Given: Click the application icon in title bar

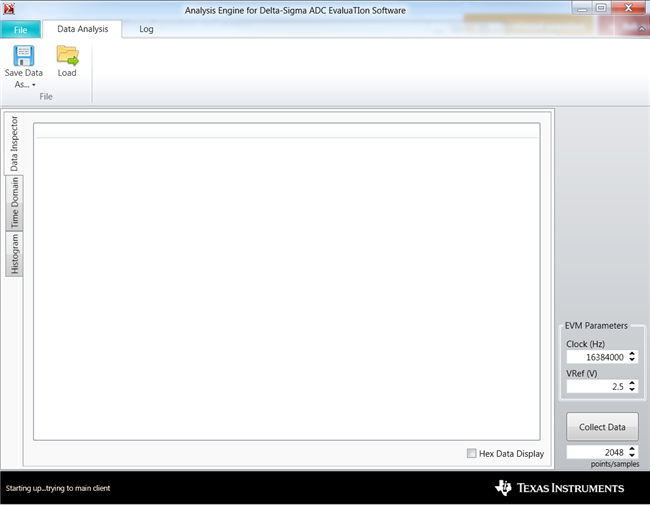Looking at the screenshot, I should 9,9.
